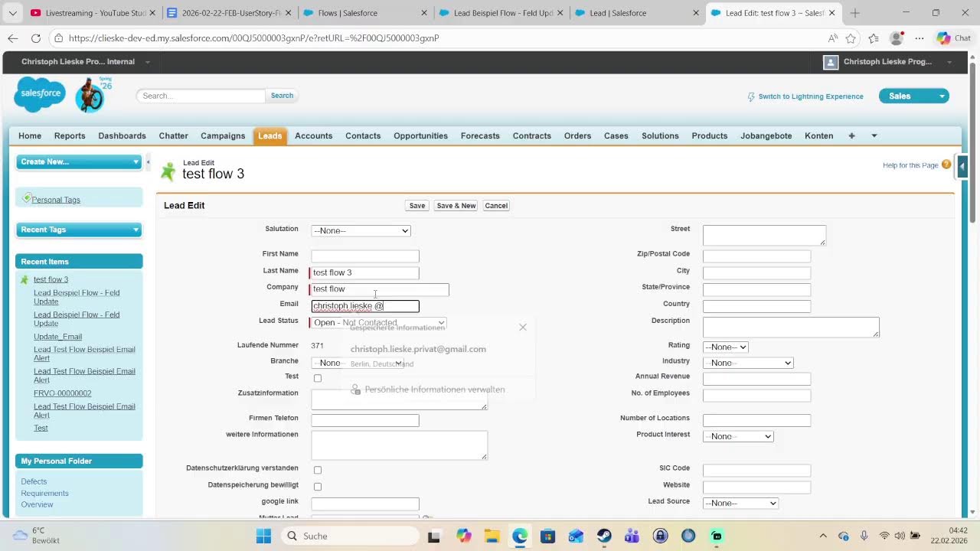Open File Explorer from taskbar
This screenshot has height=551, width=980.
(x=492, y=536)
